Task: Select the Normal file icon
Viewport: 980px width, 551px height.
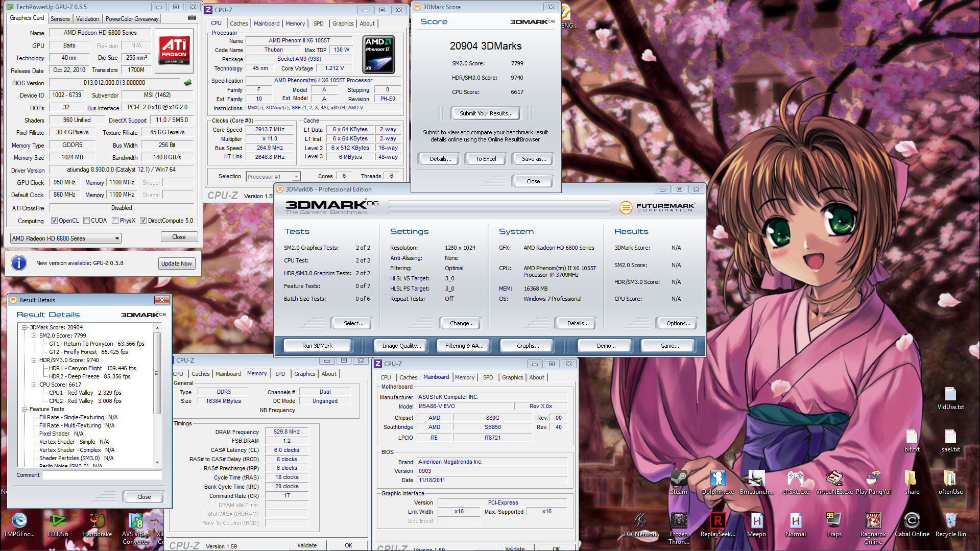Action: coord(795,525)
